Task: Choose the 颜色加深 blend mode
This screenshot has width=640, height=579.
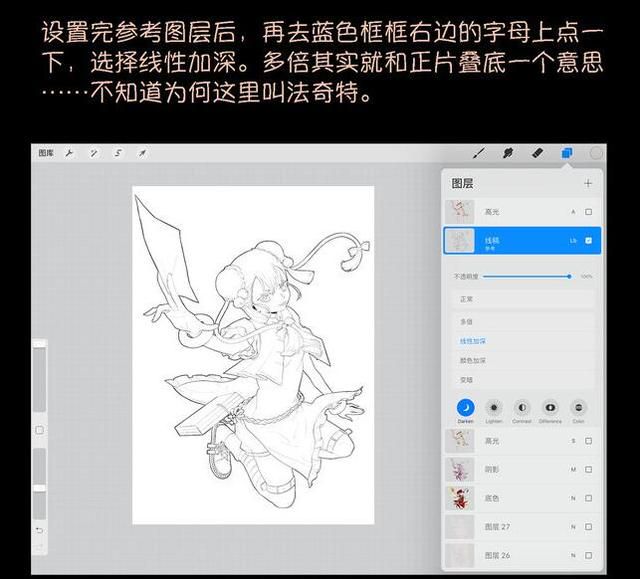Action: pos(473,361)
